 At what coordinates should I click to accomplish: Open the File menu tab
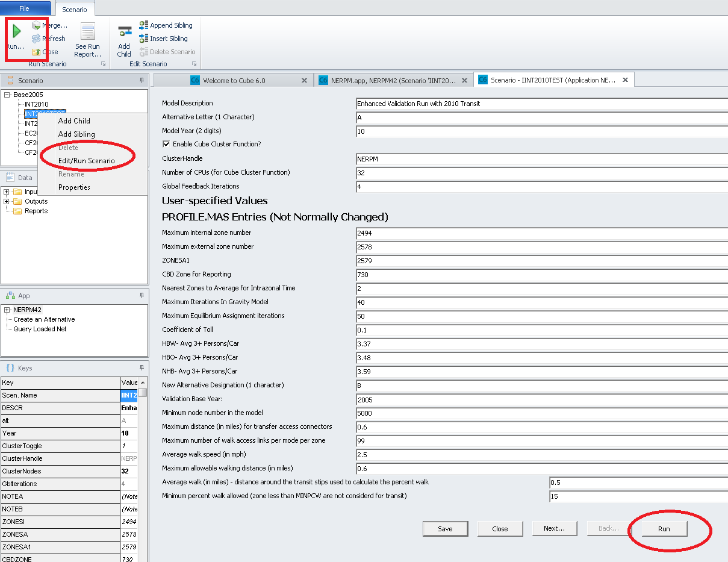pos(25,8)
